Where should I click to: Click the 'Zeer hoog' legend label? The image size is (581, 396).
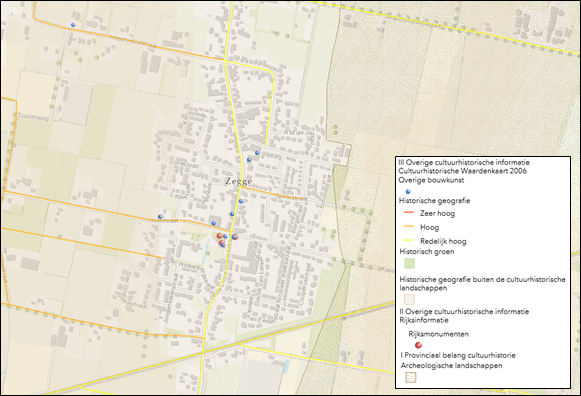(x=437, y=213)
